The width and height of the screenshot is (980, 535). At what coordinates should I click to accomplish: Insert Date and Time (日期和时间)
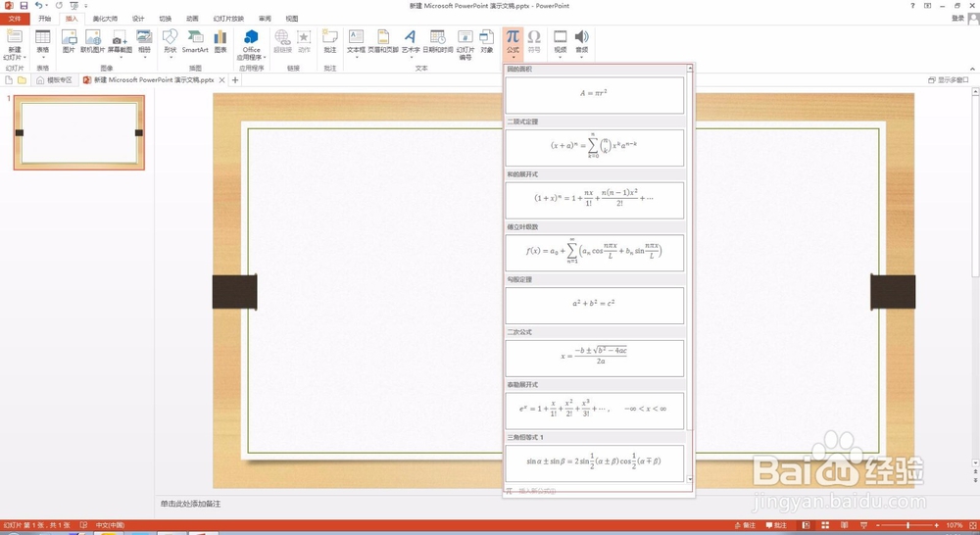click(437, 41)
